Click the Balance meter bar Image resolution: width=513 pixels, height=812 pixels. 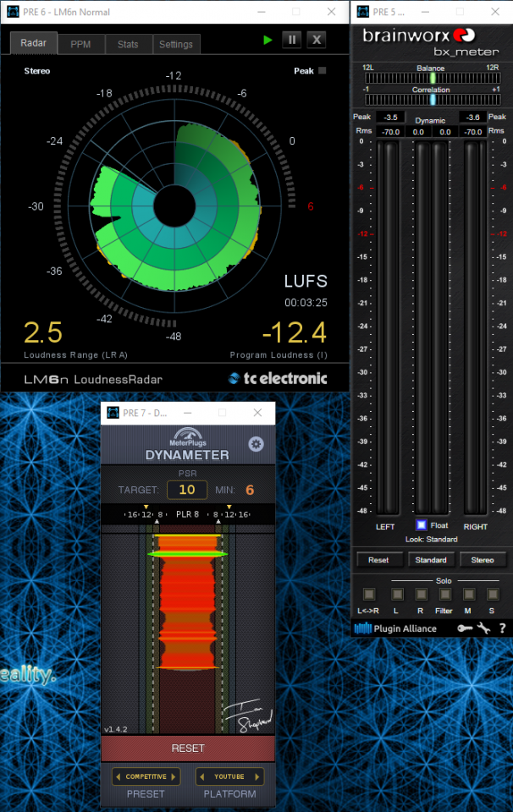click(433, 78)
